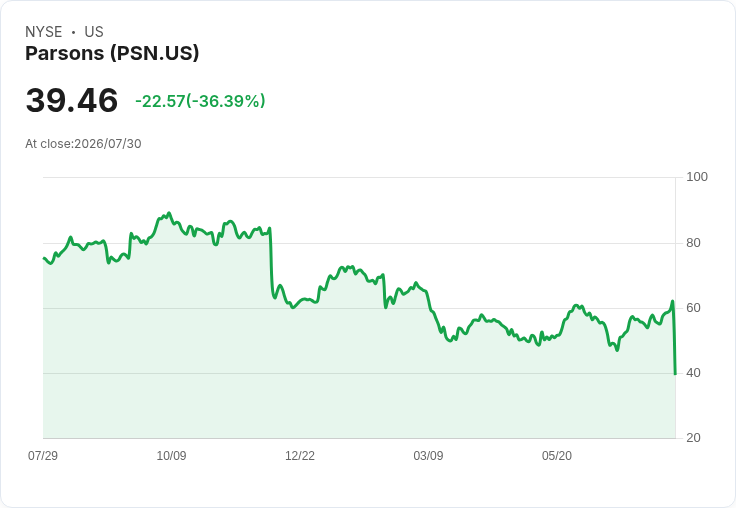The width and height of the screenshot is (736, 508).
Task: Click the At close date text
Action: coord(83,144)
